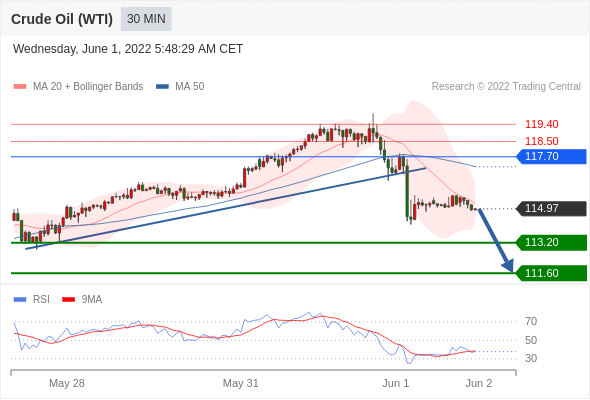Screen dimensions: 590x400
Task: Click the green 113.20 support tag
Action: tap(551, 242)
